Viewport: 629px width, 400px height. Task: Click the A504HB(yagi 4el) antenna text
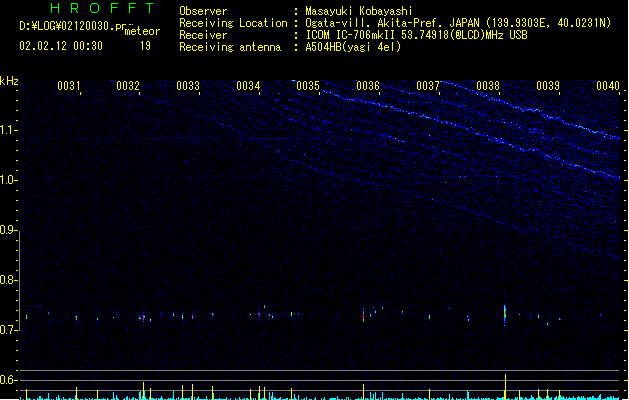point(353,47)
